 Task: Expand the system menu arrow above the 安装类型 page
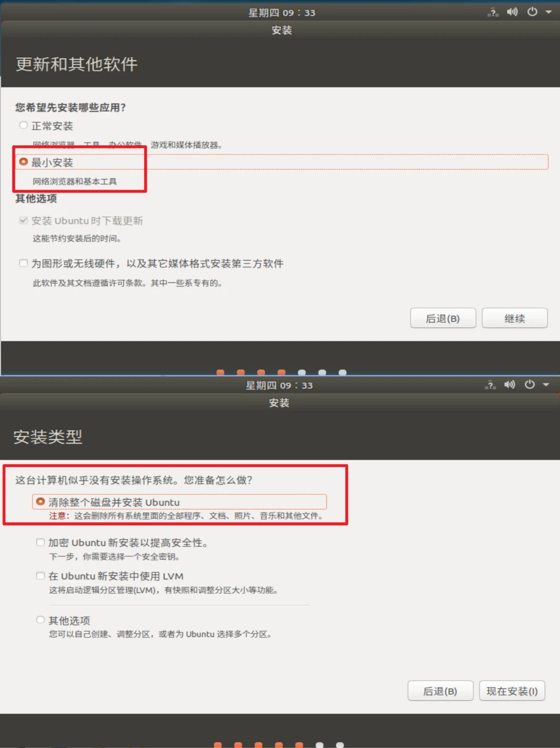(x=546, y=385)
